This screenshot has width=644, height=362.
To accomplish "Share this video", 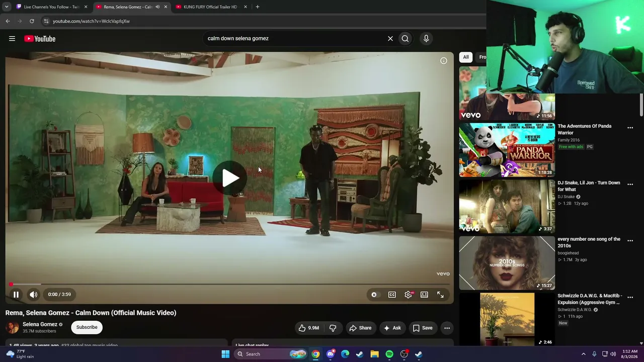I will (360, 328).
